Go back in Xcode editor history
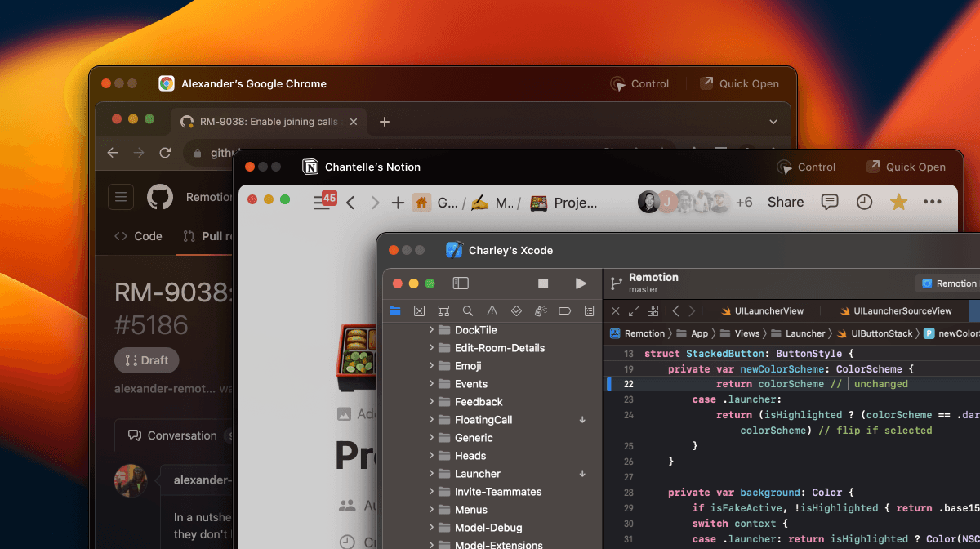The image size is (980, 549). coord(676,311)
